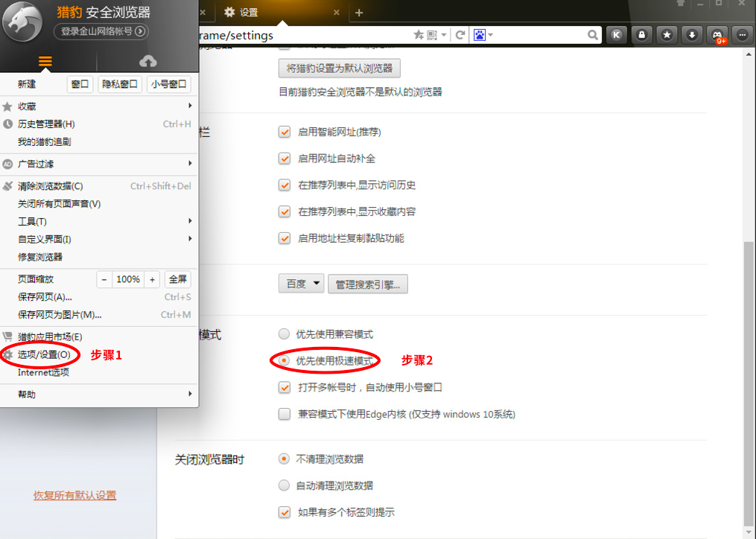
Task: Click the address bar showing rame/settings
Action: click(304, 35)
